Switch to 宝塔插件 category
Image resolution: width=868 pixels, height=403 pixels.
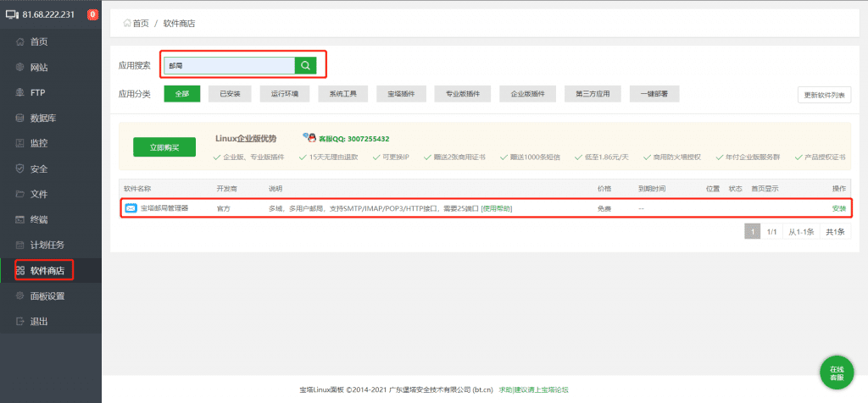pyautogui.click(x=402, y=94)
